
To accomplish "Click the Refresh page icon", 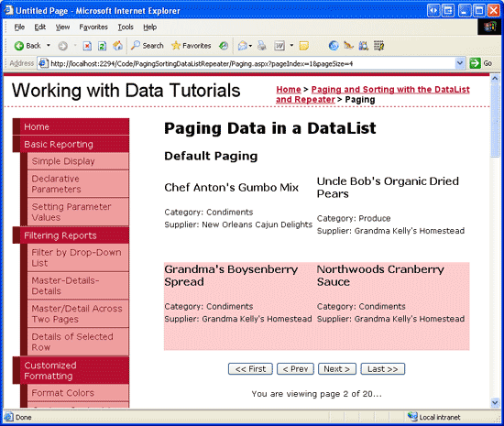I will click(x=103, y=46).
